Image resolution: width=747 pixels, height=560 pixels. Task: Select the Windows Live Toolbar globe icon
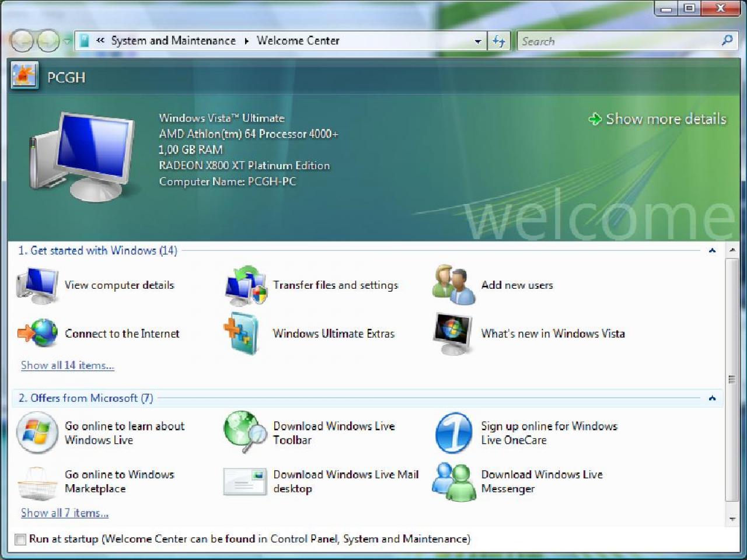(245, 432)
